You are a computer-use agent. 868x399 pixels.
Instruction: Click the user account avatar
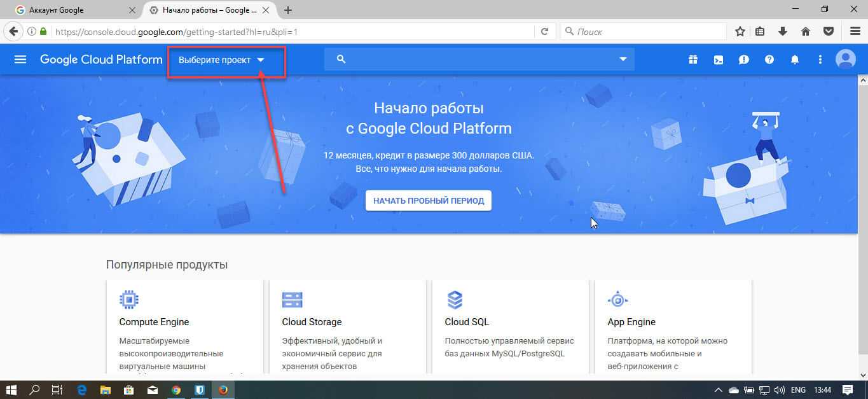[x=845, y=60]
